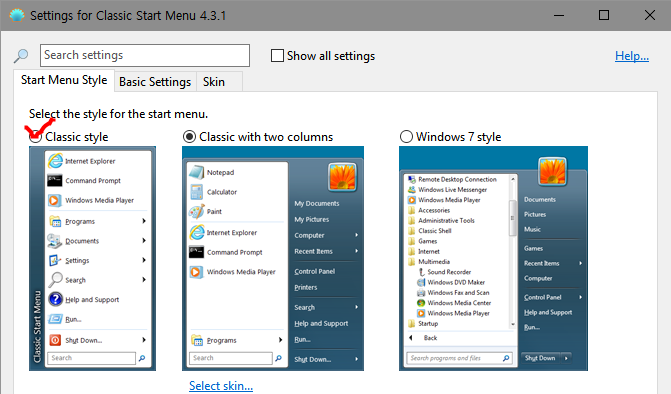Click Command Prompt icon in Classic style preview
Image resolution: width=671 pixels, height=394 pixels.
pyautogui.click(x=55, y=181)
